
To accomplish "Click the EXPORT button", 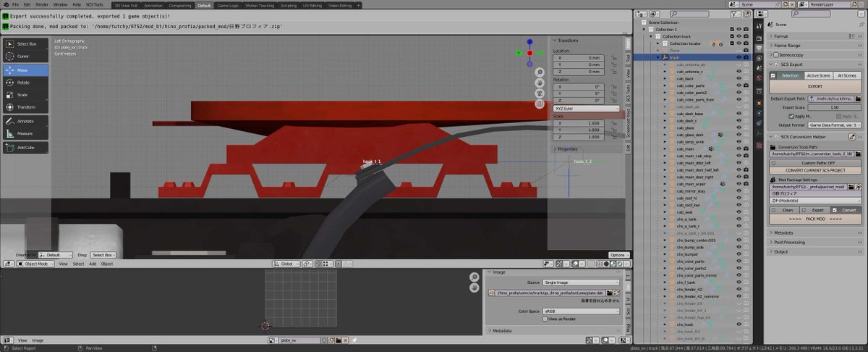I will pyautogui.click(x=815, y=86).
